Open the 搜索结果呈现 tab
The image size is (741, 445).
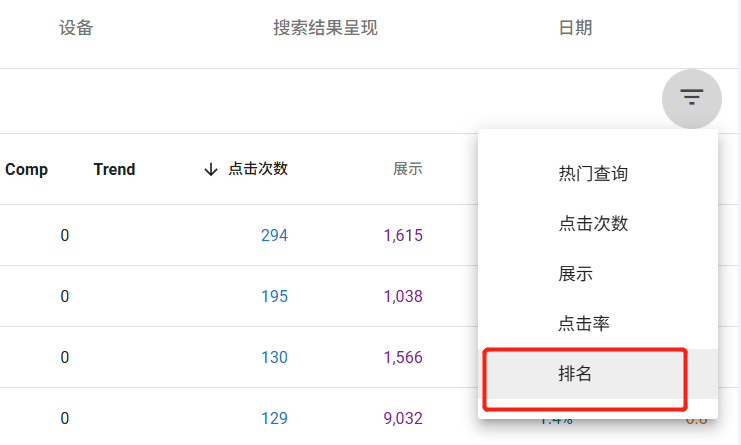coord(325,28)
